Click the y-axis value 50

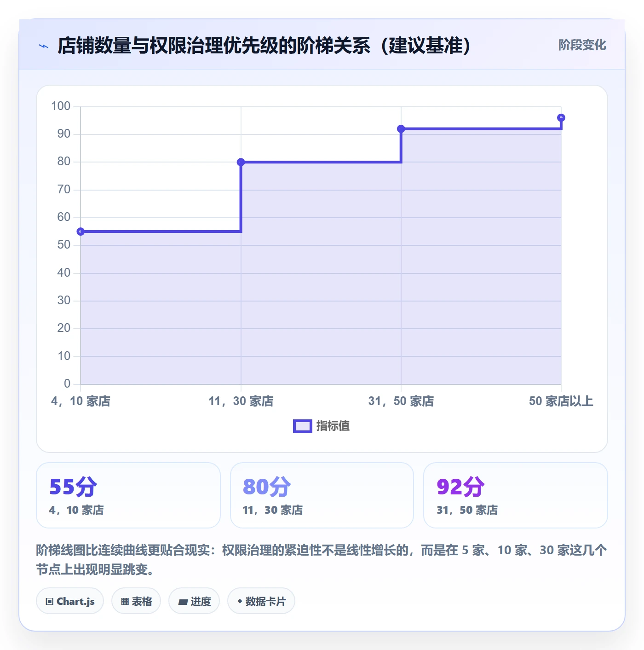(64, 245)
